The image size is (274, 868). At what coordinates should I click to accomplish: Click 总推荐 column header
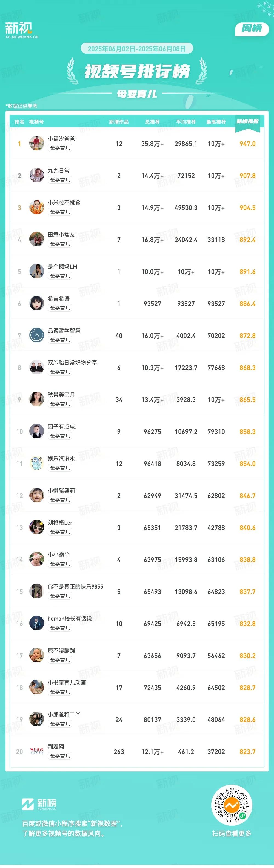(x=153, y=122)
